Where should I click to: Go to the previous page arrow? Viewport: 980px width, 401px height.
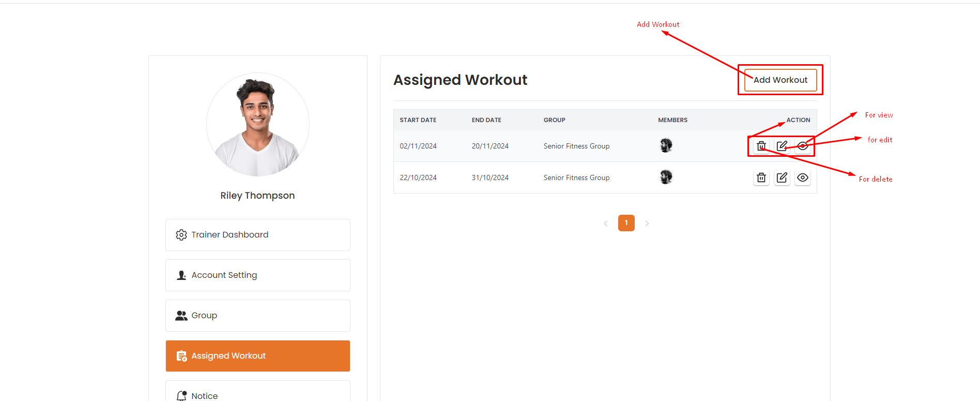(x=606, y=224)
